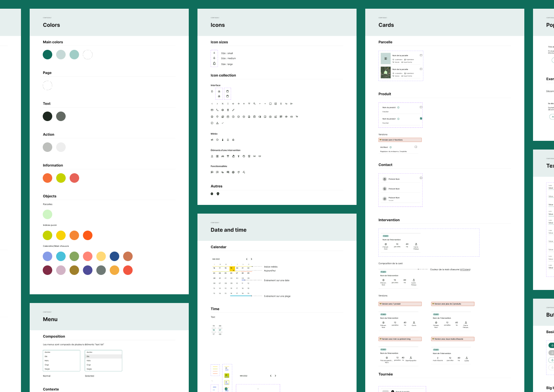Screen dimensions: 554x392
Task: Go to previous month in Mai 2022 calendar
Action: tap(247, 259)
